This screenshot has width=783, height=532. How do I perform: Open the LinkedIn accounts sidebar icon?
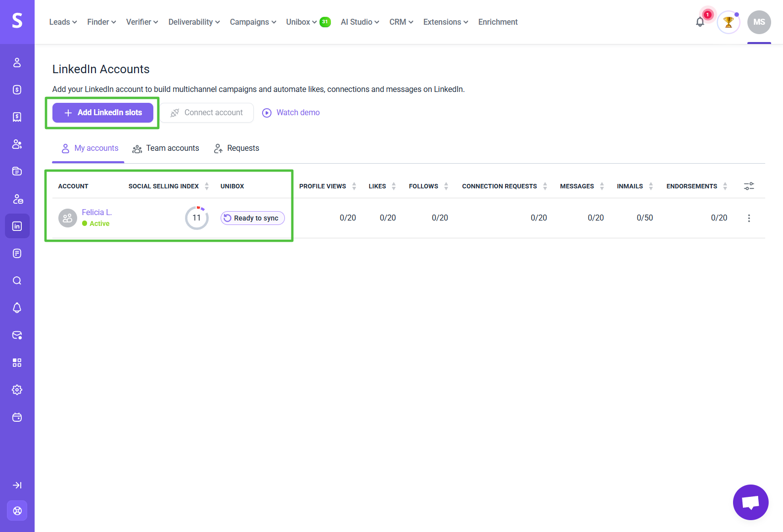tap(17, 226)
